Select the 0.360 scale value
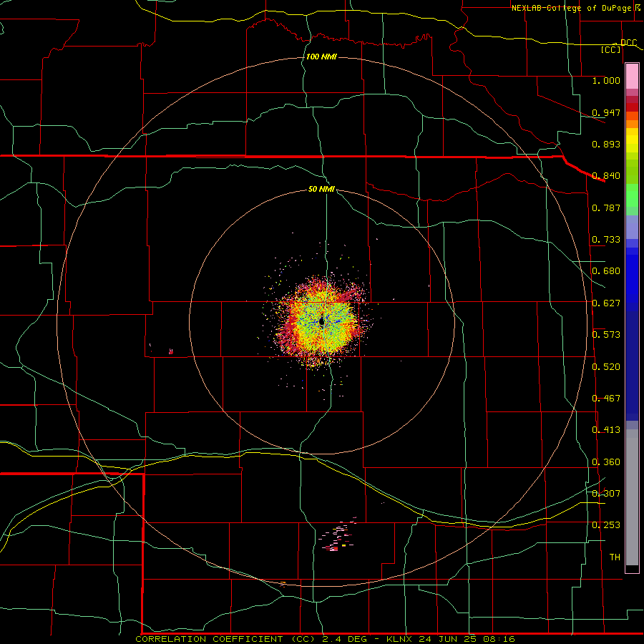This screenshot has width=644, height=644. click(x=606, y=462)
